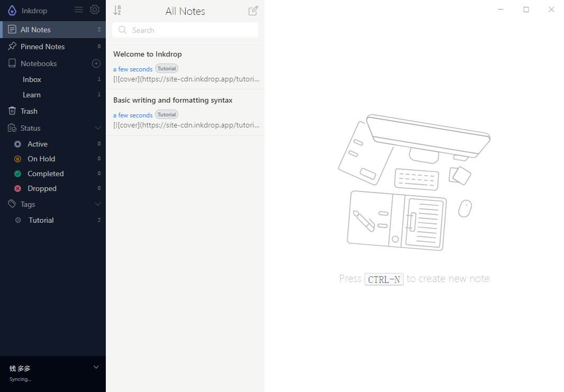Click the desk illustration placeholder
The image size is (564, 392).
pyautogui.click(x=414, y=183)
